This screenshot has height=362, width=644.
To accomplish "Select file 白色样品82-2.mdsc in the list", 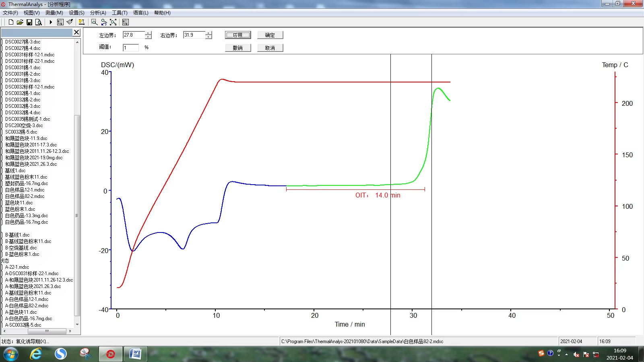I will click(x=25, y=196).
